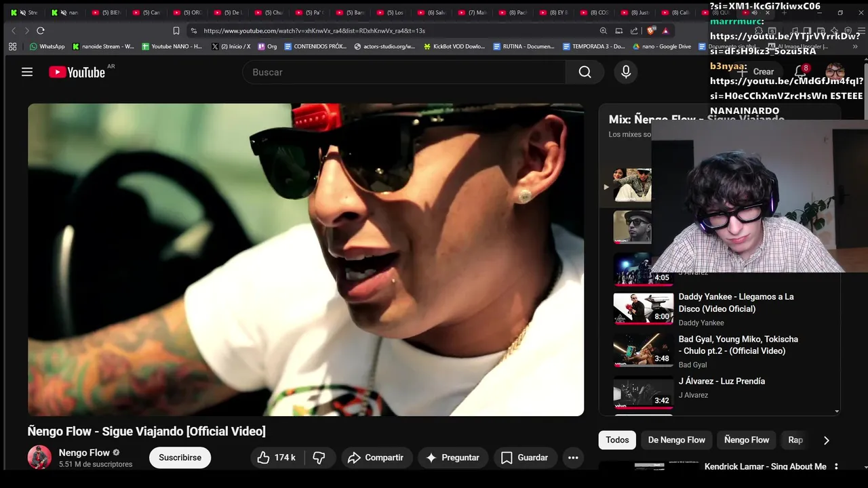Open the apps grid icon in bookmarks bar
868x488 pixels.
coord(12,47)
